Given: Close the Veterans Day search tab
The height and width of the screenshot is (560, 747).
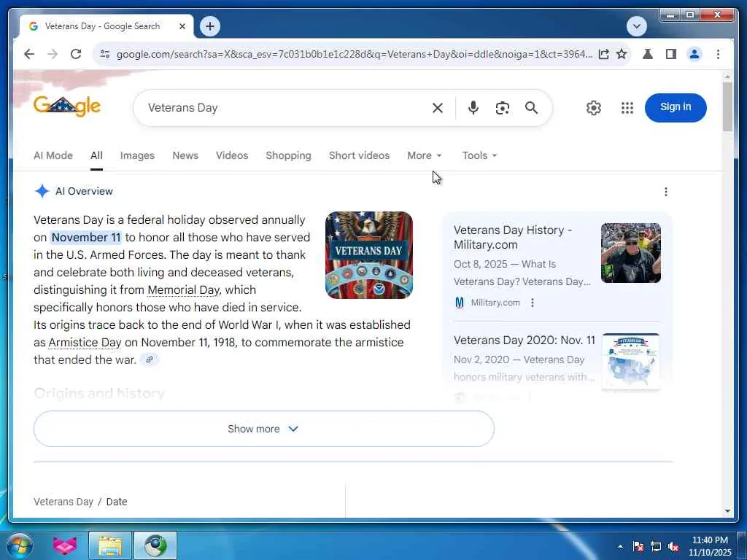Looking at the screenshot, I should tap(182, 26).
